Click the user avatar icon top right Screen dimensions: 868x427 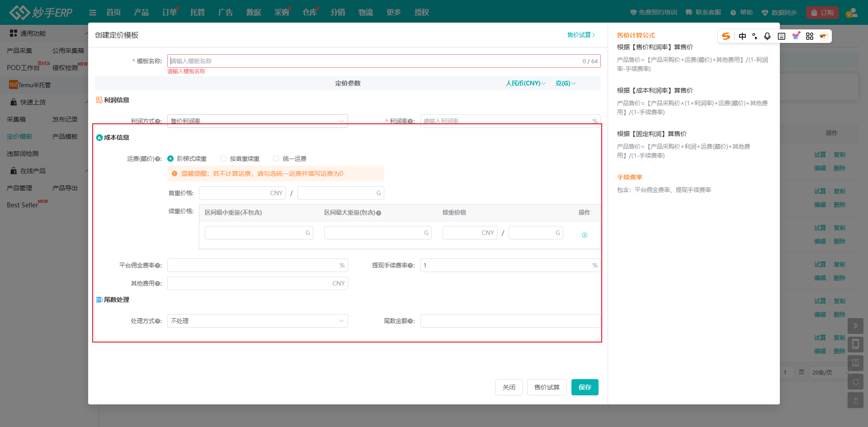pos(851,13)
